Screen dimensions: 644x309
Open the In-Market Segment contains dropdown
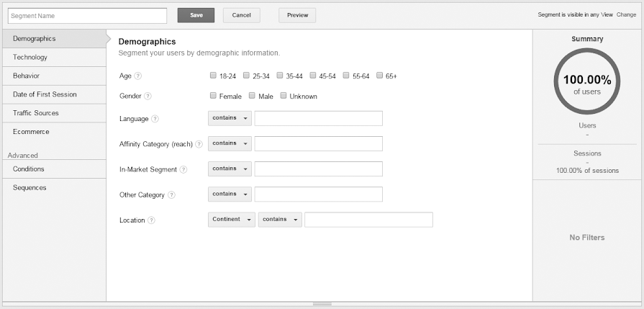(x=230, y=169)
